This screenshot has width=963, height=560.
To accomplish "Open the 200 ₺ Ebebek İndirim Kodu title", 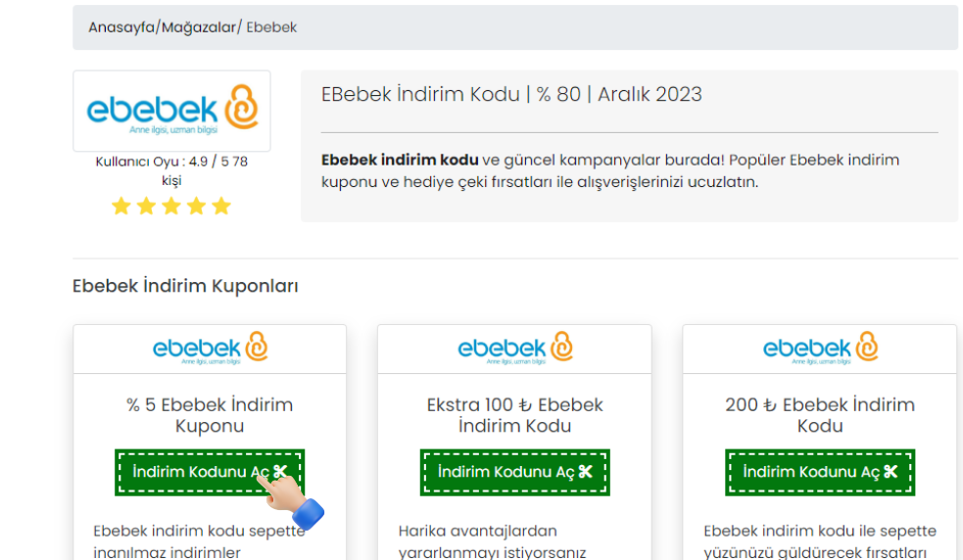I will pyautogui.click(x=820, y=415).
